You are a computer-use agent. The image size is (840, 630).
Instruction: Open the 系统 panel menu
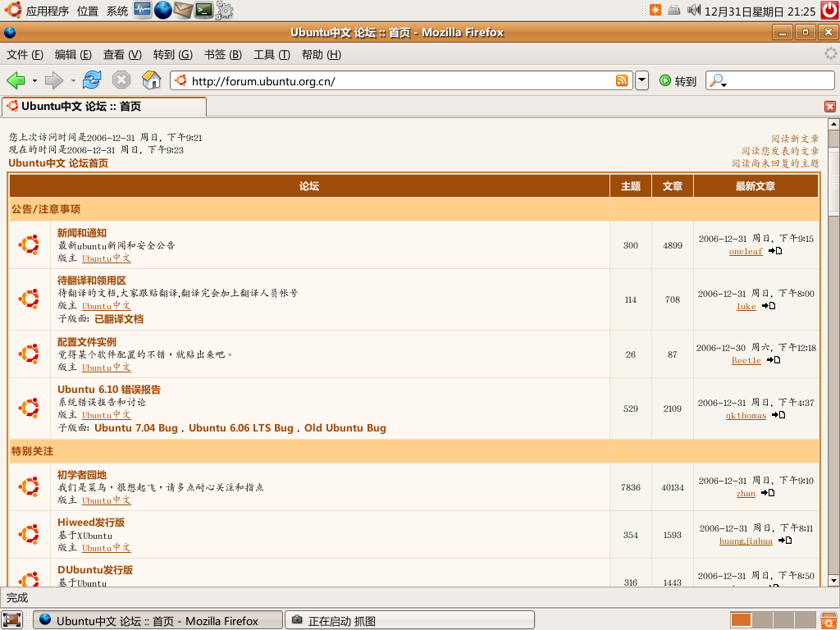[116, 11]
